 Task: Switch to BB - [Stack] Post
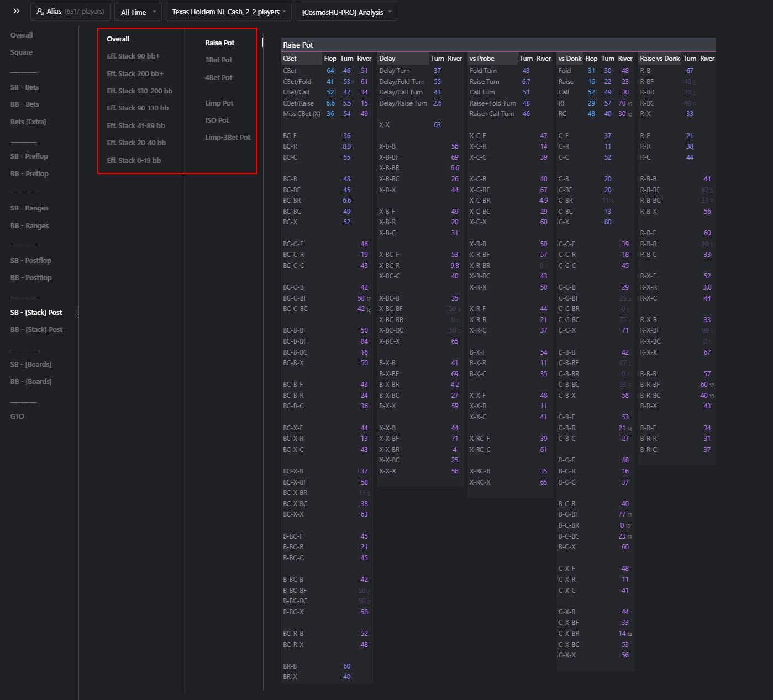pos(36,330)
